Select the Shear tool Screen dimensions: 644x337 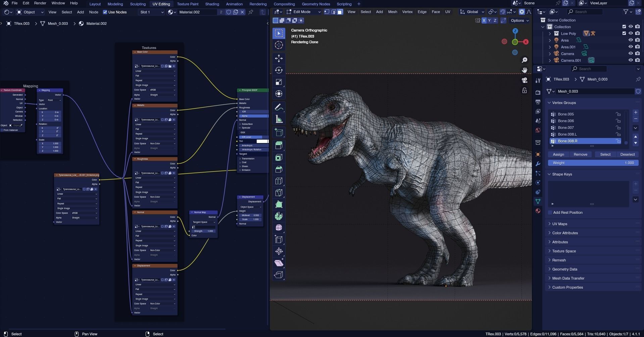pyautogui.click(x=279, y=263)
